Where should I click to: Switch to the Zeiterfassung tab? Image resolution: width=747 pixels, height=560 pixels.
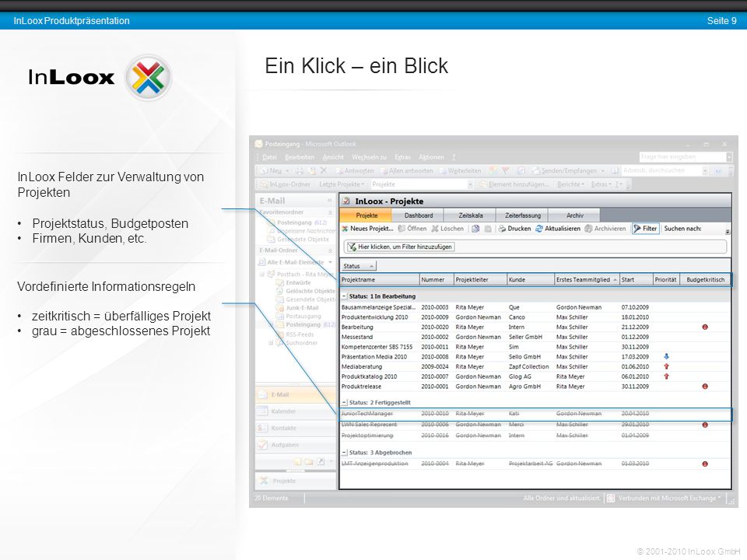tap(523, 215)
